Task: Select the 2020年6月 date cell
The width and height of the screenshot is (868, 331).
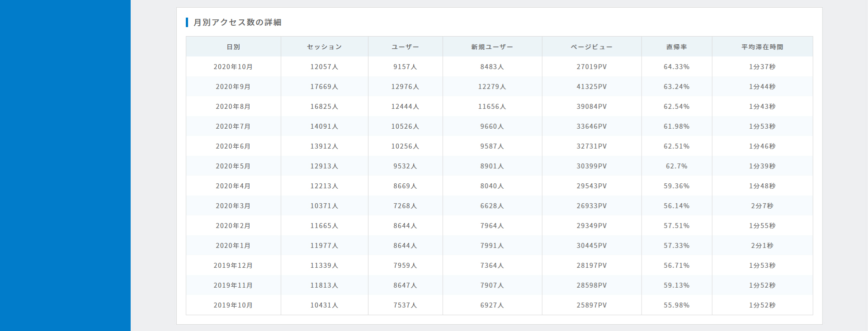Action: pos(233,146)
